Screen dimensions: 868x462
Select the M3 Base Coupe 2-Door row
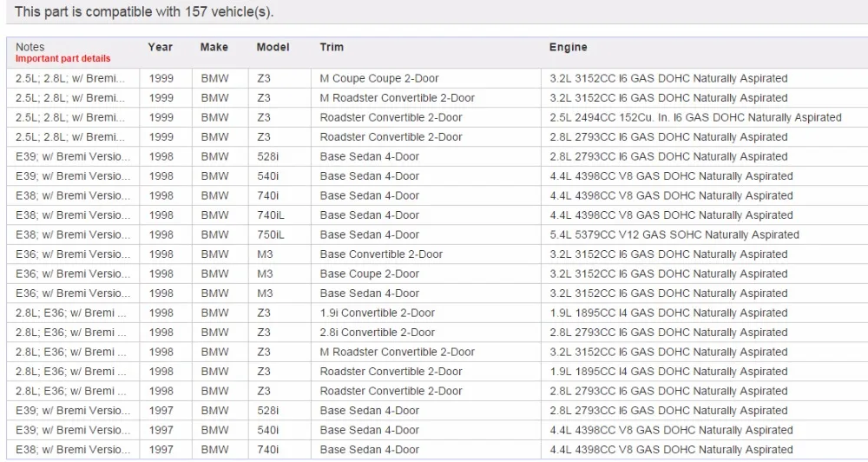tap(437, 274)
